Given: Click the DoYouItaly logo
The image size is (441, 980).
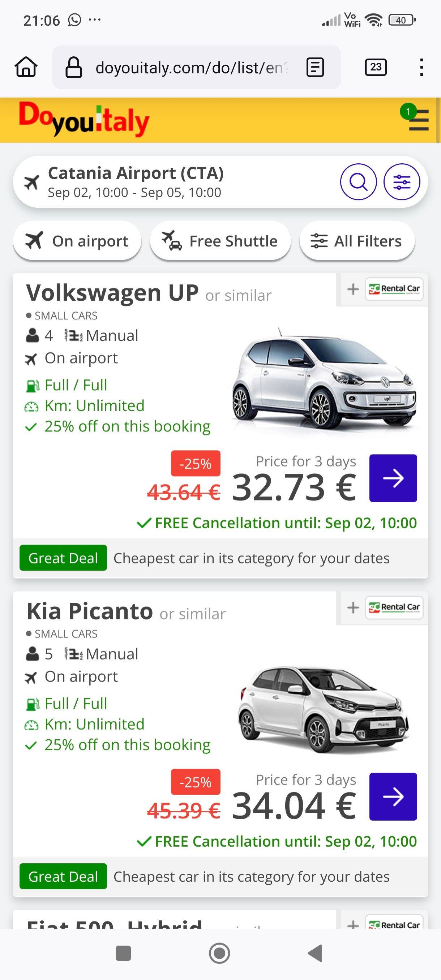Looking at the screenshot, I should point(84,120).
